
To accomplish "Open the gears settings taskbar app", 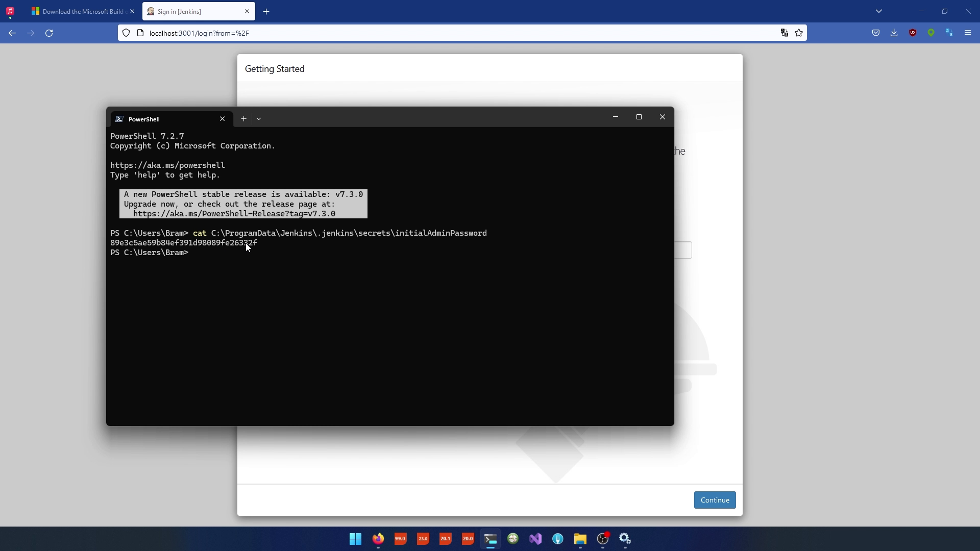I will coord(625,539).
